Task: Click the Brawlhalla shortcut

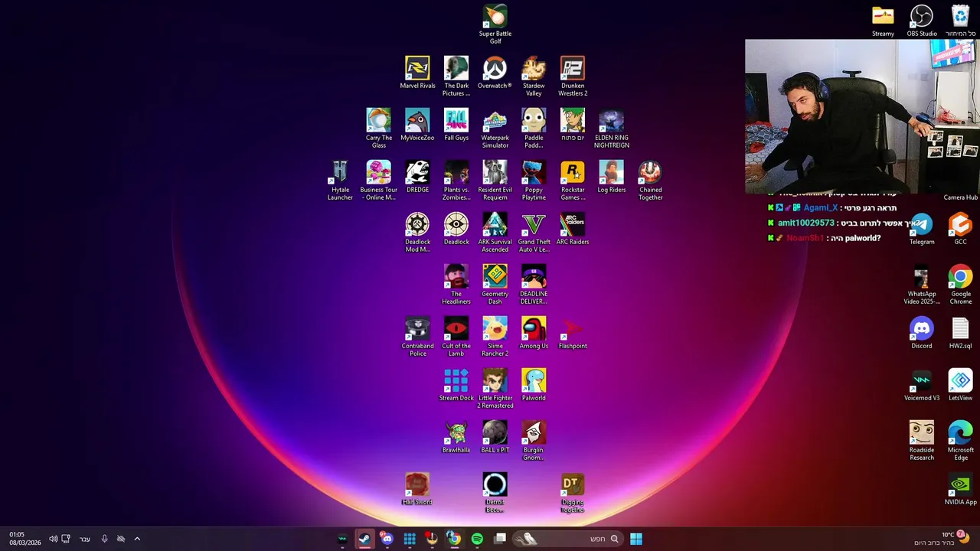Action: coord(456,436)
